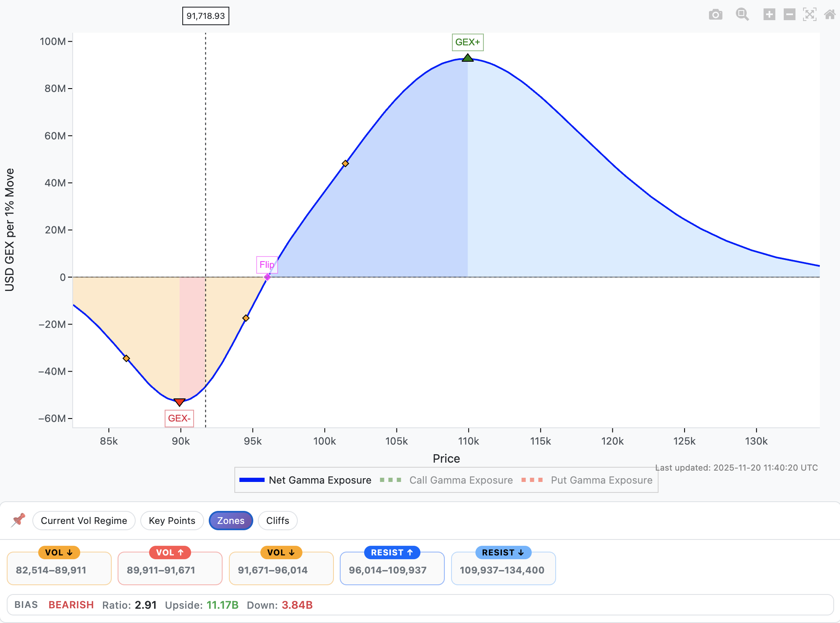Switch to the Cliffs view

[277, 521]
